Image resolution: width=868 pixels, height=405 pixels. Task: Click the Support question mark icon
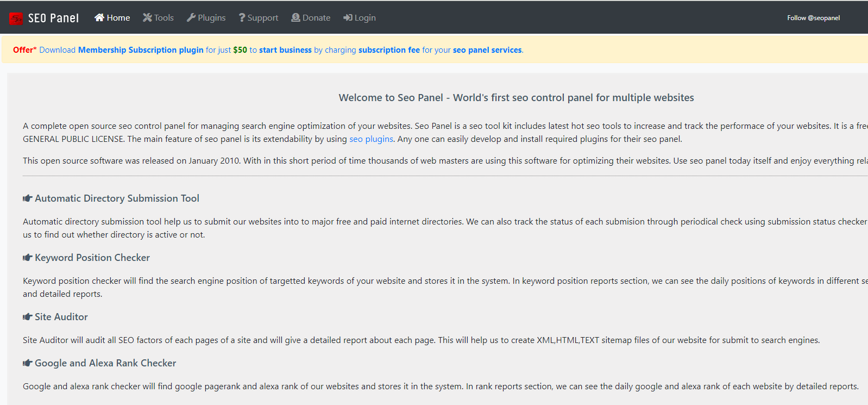[x=242, y=17]
